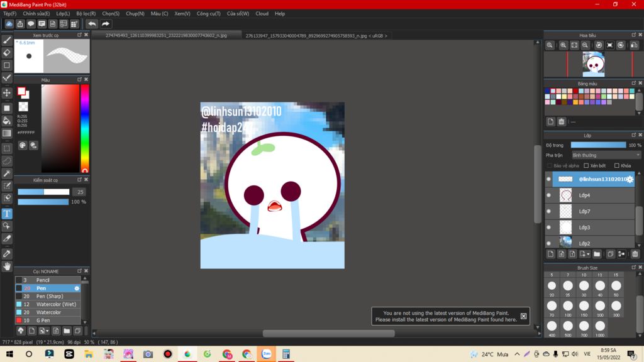The width and height of the screenshot is (644, 362).
Task: Click the rainbow hue bar
Action: [x=85, y=128]
